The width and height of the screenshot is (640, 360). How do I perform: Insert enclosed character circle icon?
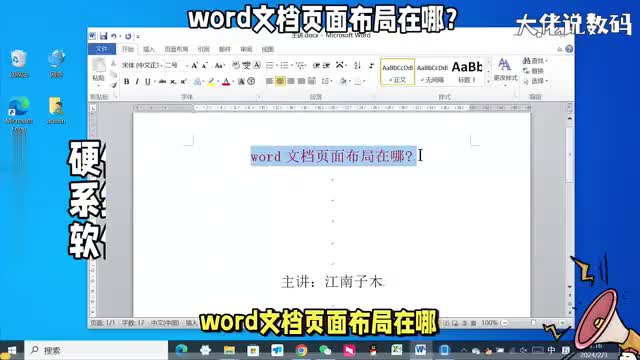(x=251, y=82)
